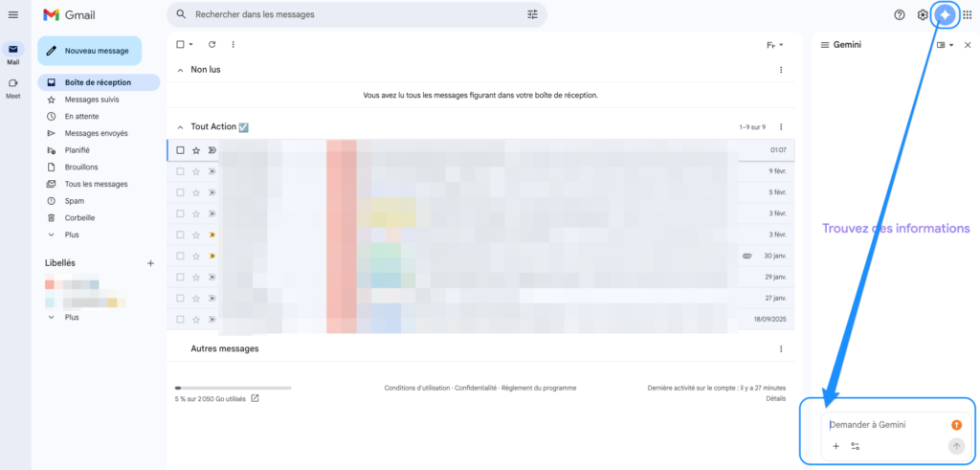Screen dimensions: 980x470
Task: Open the main menu hamburger icon
Action: [13, 14]
